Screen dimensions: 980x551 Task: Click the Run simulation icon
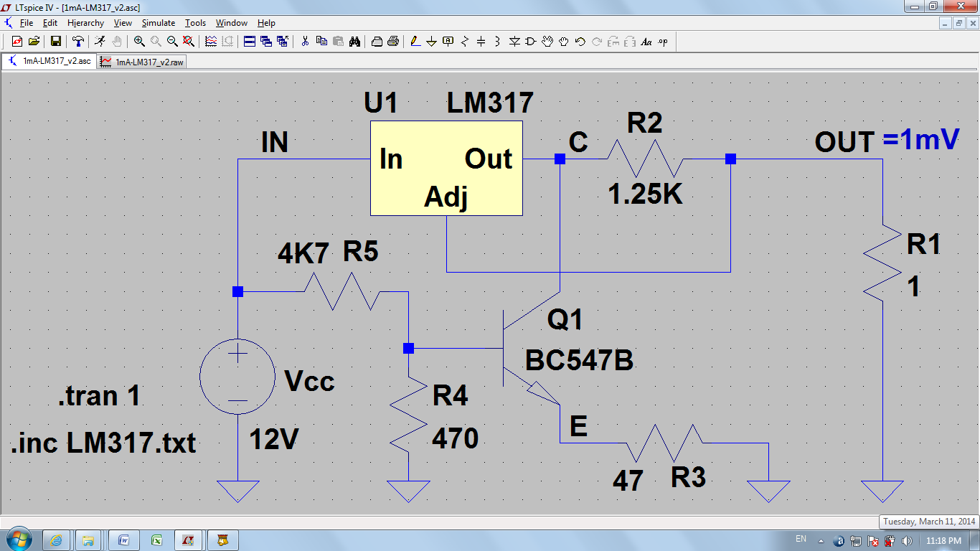pyautogui.click(x=100, y=42)
